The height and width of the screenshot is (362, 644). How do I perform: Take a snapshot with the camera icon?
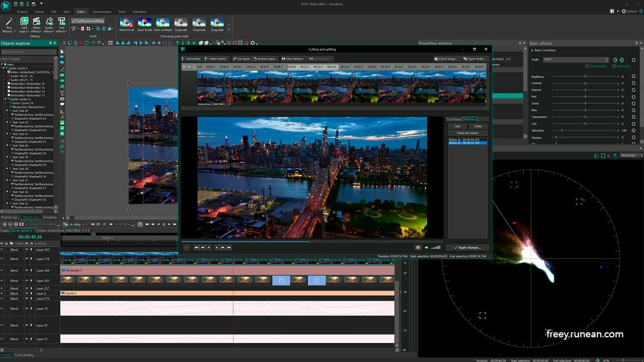click(418, 247)
